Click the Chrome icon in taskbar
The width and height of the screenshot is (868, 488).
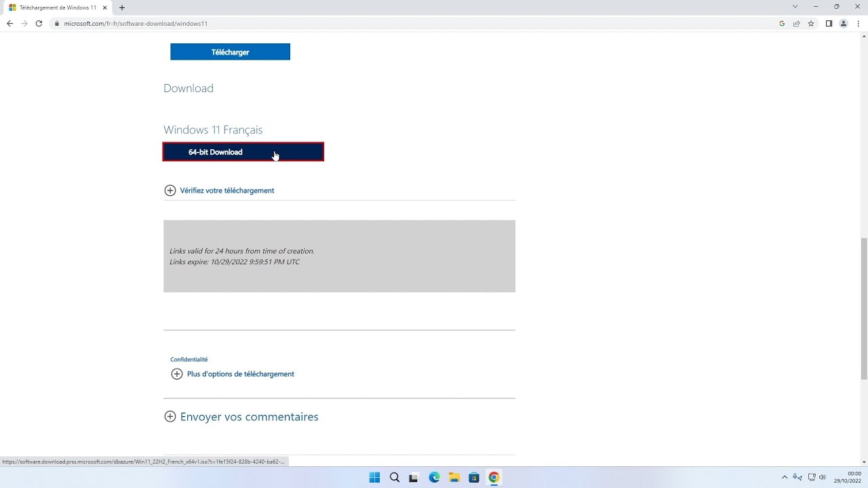[494, 477]
